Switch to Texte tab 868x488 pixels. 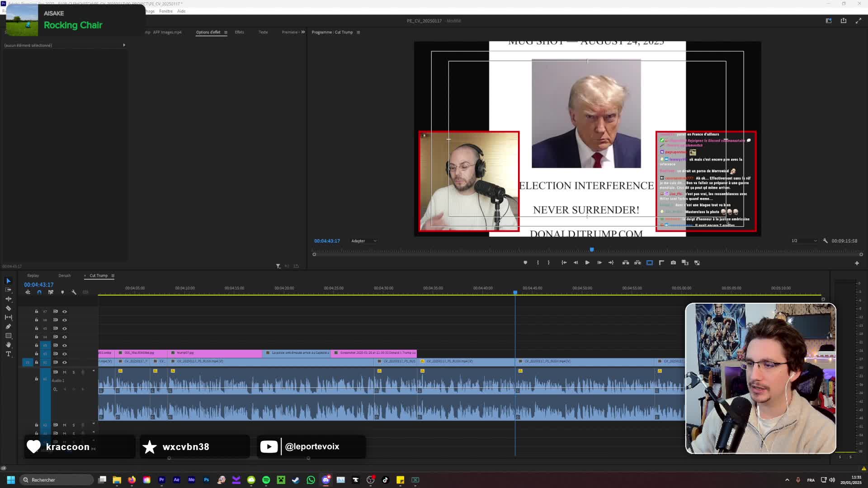pos(263,32)
